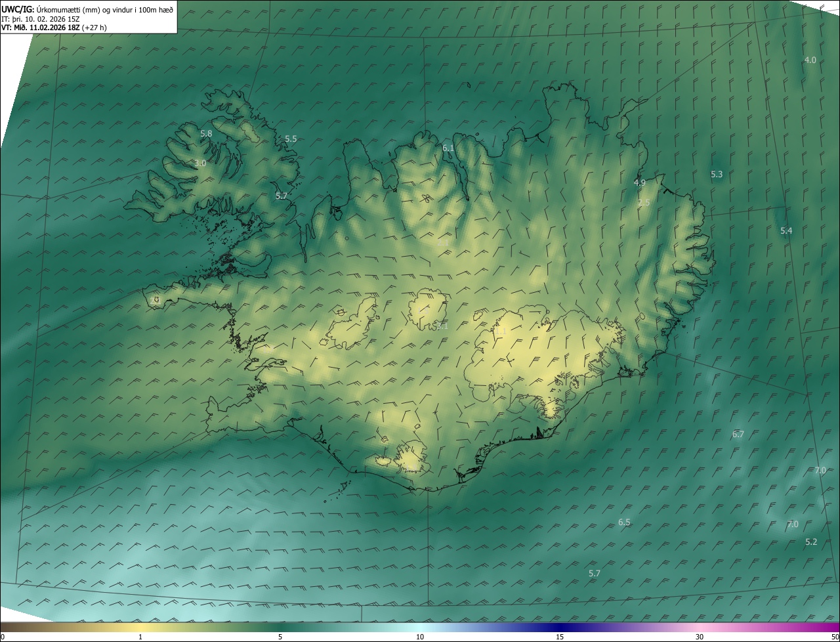Viewport: 840px width, 642px height.
Task: Click the 6.5 value label over the ocean
Action: pos(624,522)
